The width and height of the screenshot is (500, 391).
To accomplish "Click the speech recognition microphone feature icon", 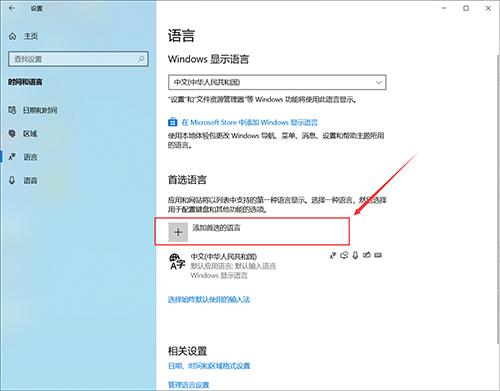I will pyautogui.click(x=355, y=255).
